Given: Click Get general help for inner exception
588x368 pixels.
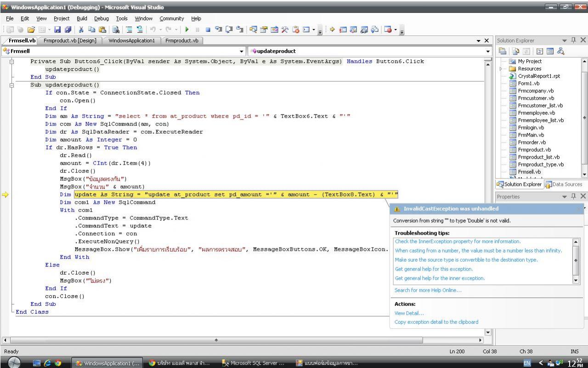Looking at the screenshot, I should 440,278.
